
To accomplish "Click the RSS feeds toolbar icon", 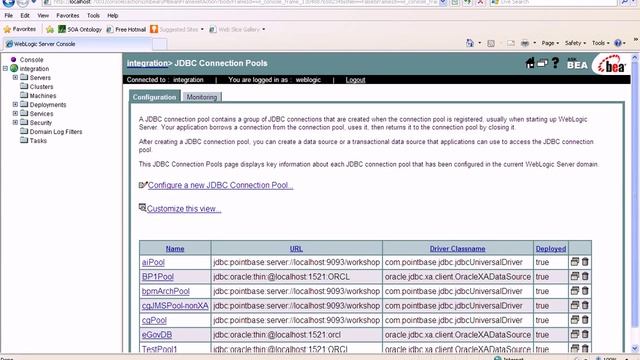I will (491, 43).
